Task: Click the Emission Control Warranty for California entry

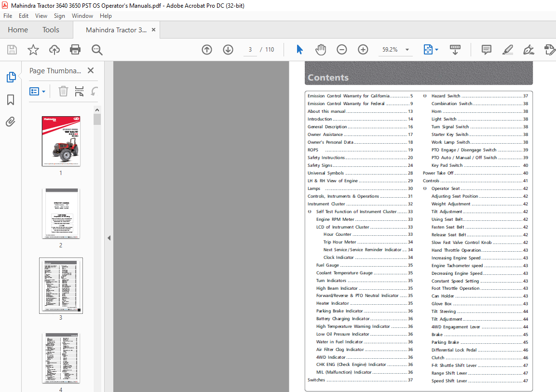Action: 360,96
